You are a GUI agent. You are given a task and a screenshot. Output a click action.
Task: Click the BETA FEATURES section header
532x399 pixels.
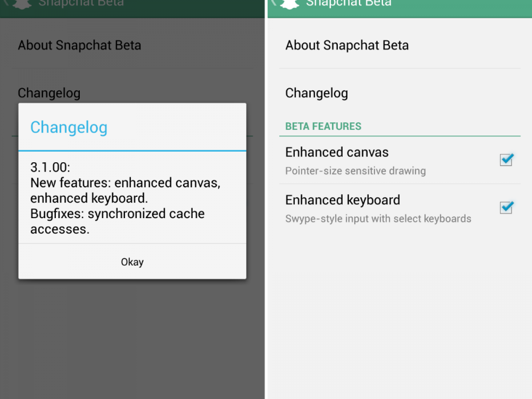[323, 126]
